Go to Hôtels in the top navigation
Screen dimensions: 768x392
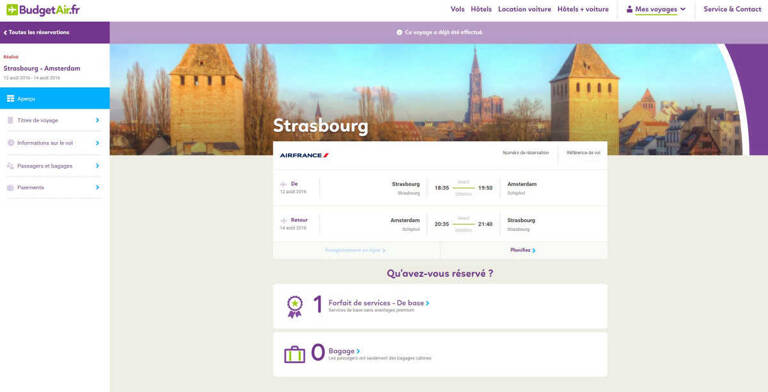coord(481,9)
